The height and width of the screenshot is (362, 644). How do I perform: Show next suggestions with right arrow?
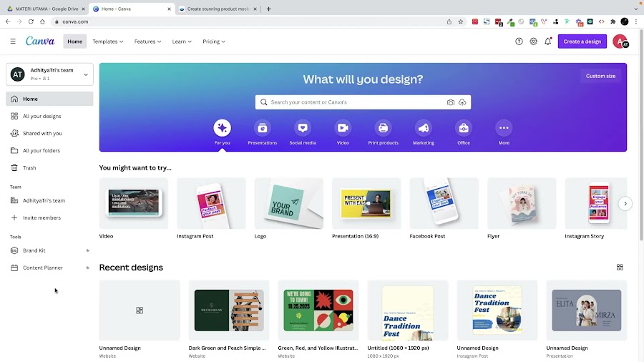tap(625, 204)
